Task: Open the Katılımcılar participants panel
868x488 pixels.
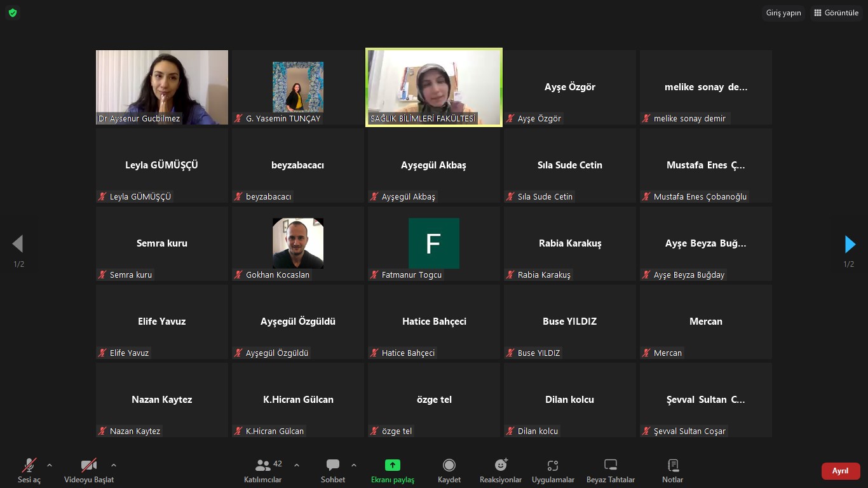Action: tap(263, 470)
